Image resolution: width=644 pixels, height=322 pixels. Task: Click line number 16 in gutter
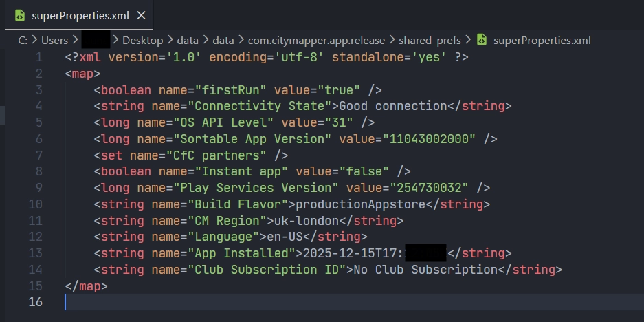tap(35, 302)
